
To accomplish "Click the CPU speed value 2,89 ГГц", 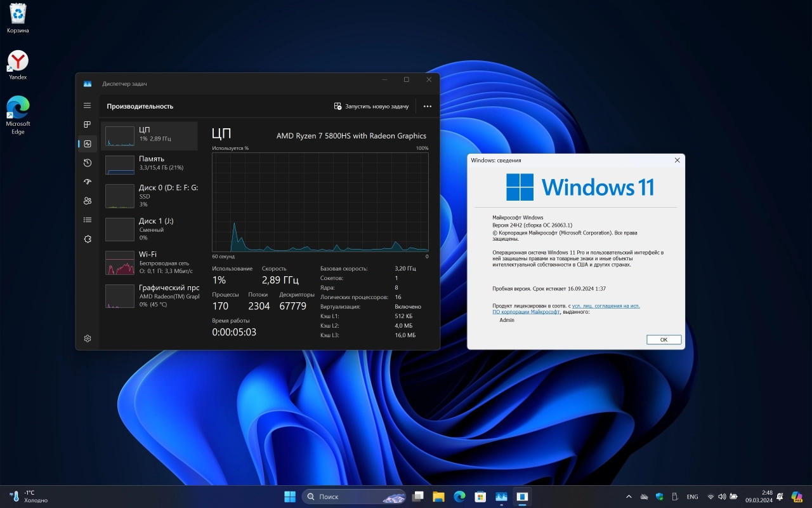I will (x=280, y=280).
